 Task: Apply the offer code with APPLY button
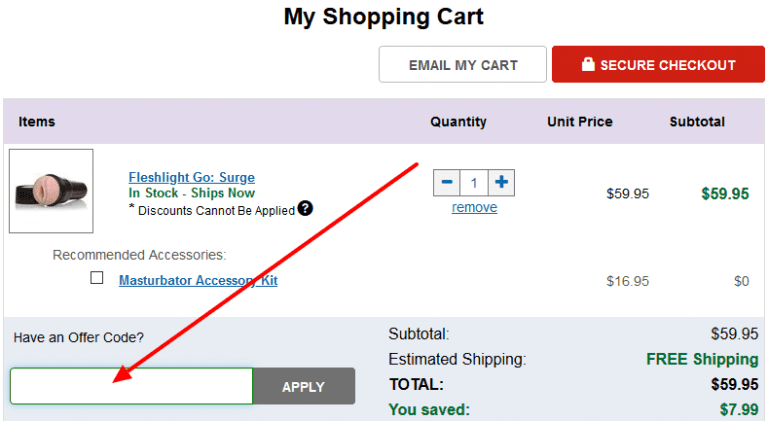[x=304, y=387]
